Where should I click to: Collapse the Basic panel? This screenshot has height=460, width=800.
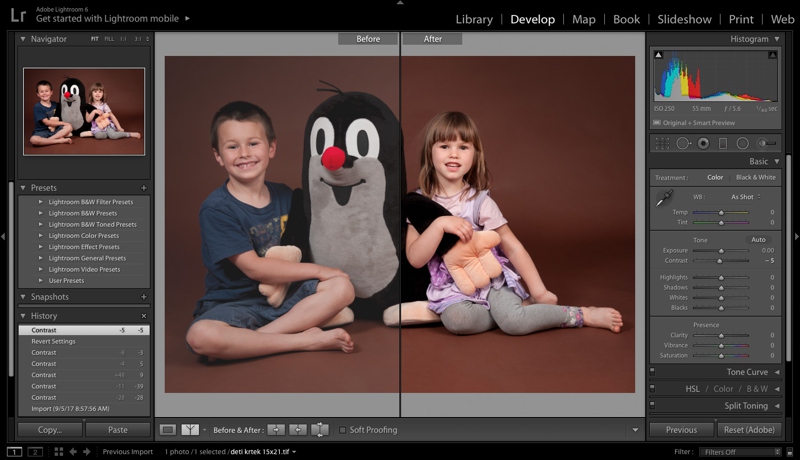click(777, 161)
